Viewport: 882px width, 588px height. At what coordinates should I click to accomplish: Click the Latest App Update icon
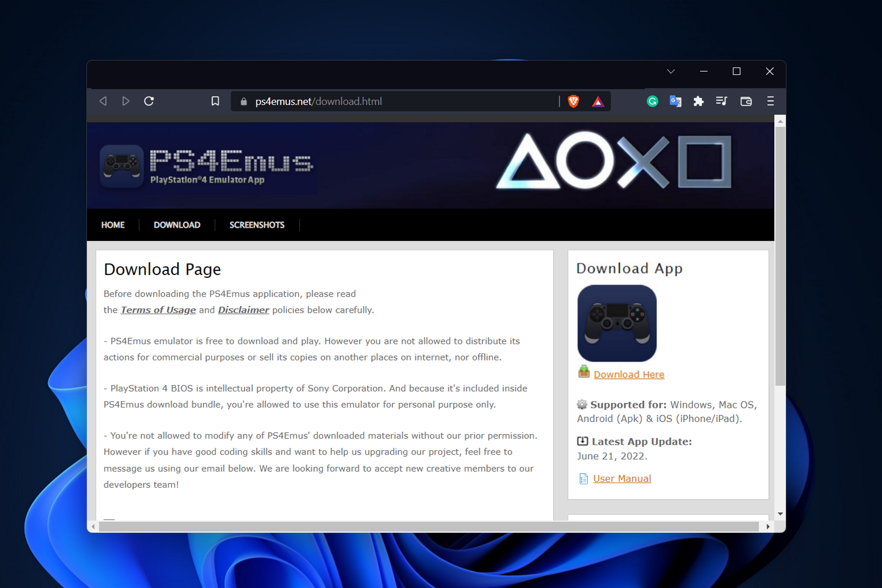582,441
